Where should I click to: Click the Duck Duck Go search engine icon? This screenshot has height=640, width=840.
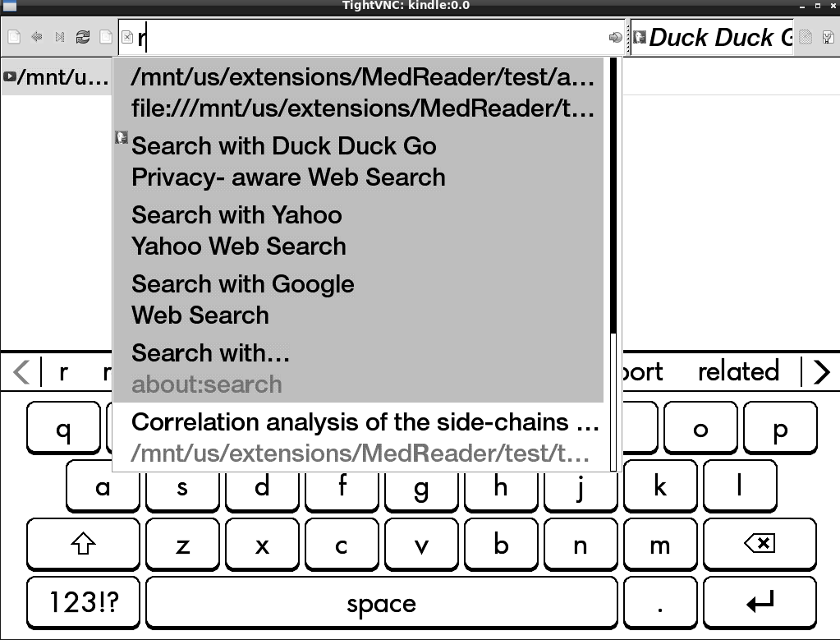(640, 37)
